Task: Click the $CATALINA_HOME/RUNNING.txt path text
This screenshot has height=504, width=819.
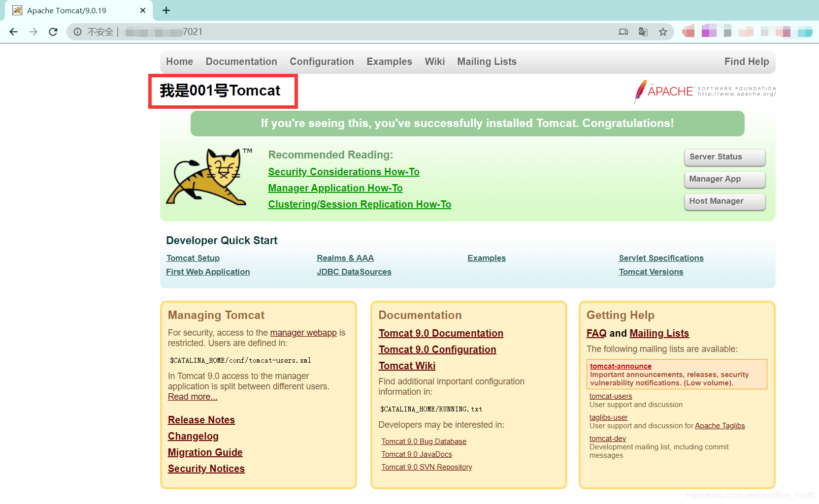Action: (431, 409)
